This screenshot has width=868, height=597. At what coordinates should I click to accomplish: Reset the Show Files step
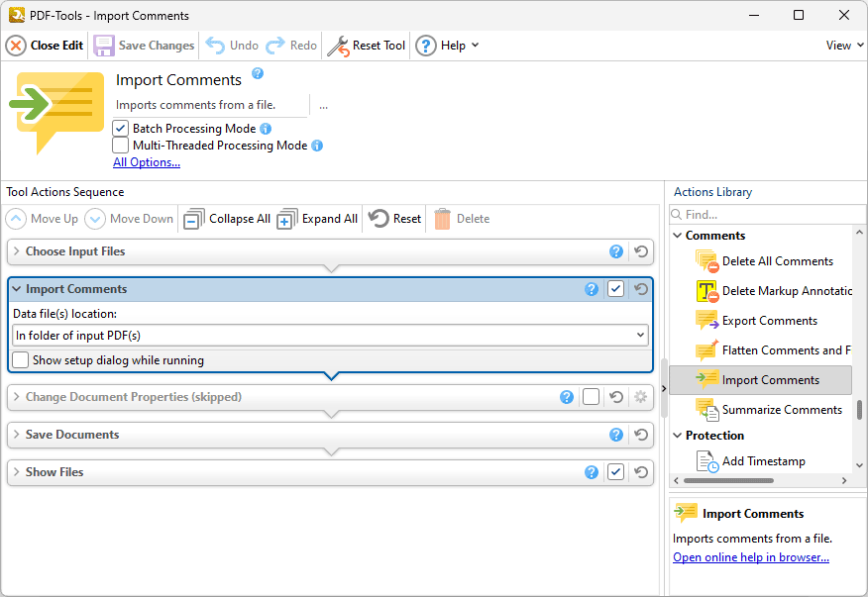[x=641, y=472]
